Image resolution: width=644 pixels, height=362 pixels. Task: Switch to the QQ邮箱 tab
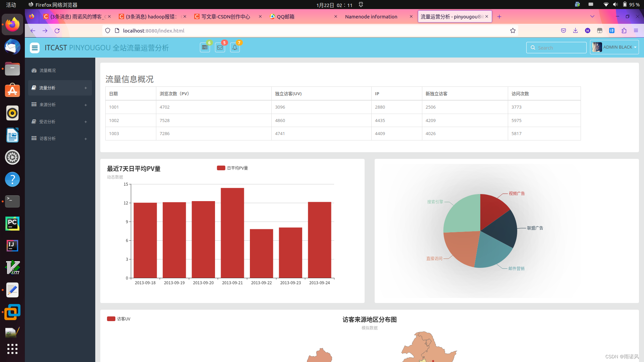[x=286, y=16]
